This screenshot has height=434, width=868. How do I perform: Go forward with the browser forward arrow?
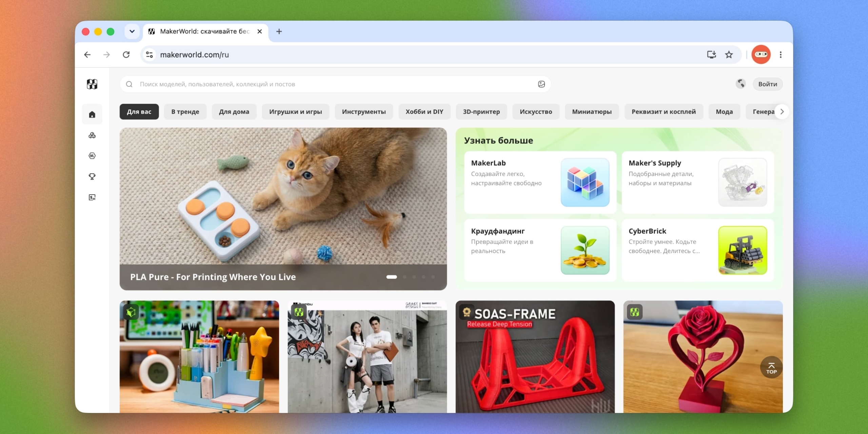[106, 55]
